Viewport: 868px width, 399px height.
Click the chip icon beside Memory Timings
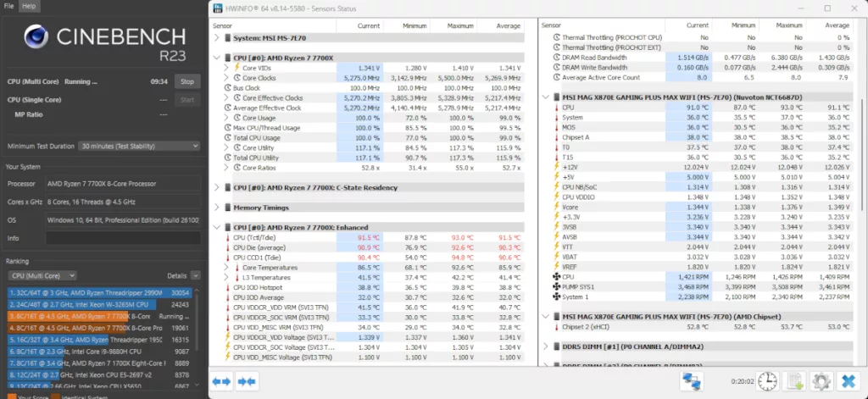pos(228,208)
